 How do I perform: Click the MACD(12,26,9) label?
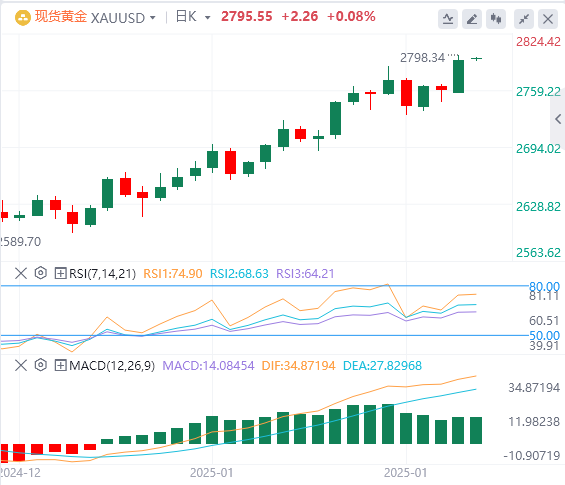pos(112,366)
